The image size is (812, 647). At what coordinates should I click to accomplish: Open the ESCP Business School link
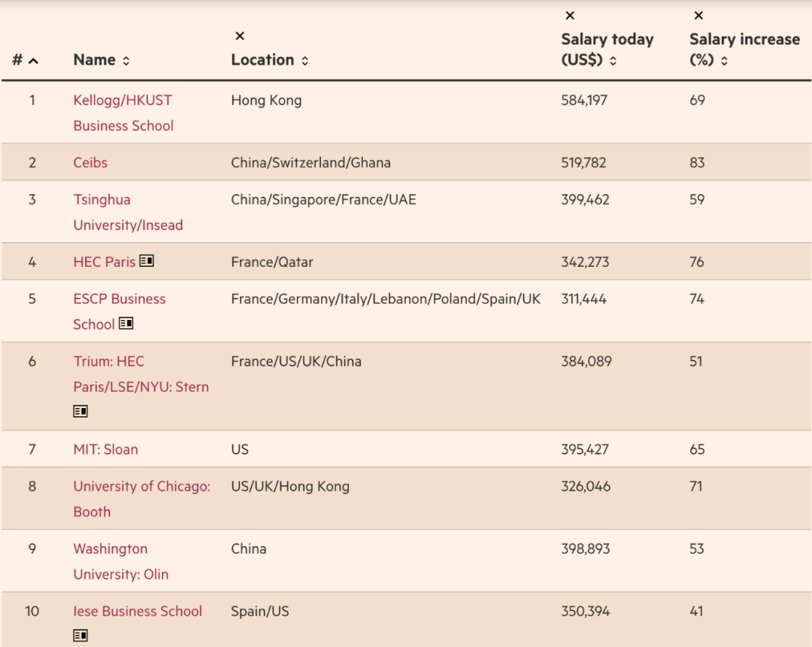click(119, 312)
